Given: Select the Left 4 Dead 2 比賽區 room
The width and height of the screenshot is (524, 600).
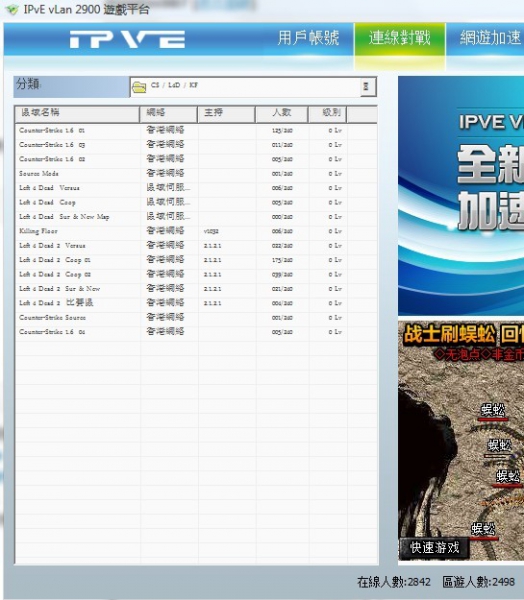Looking at the screenshot, I should [x=196, y=303].
